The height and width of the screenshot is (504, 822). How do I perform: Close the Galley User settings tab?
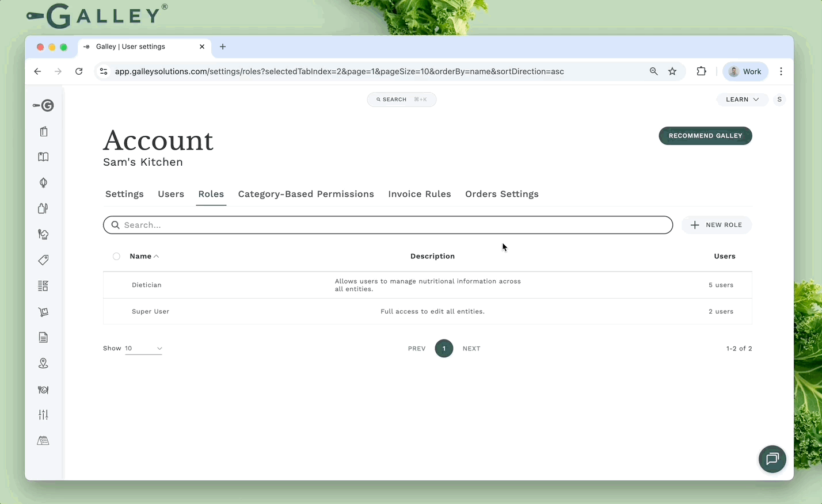[202, 47]
